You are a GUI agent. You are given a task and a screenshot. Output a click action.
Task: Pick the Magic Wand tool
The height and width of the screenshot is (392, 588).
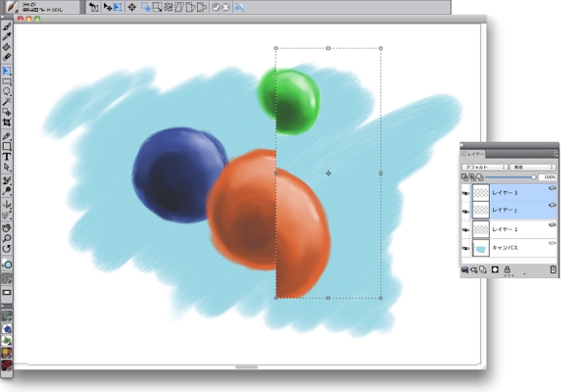click(x=7, y=101)
